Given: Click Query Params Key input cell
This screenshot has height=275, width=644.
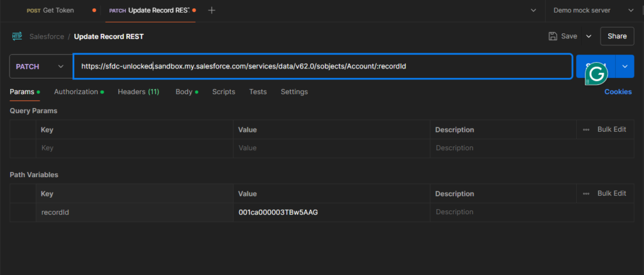Looking at the screenshot, I should 135,148.
